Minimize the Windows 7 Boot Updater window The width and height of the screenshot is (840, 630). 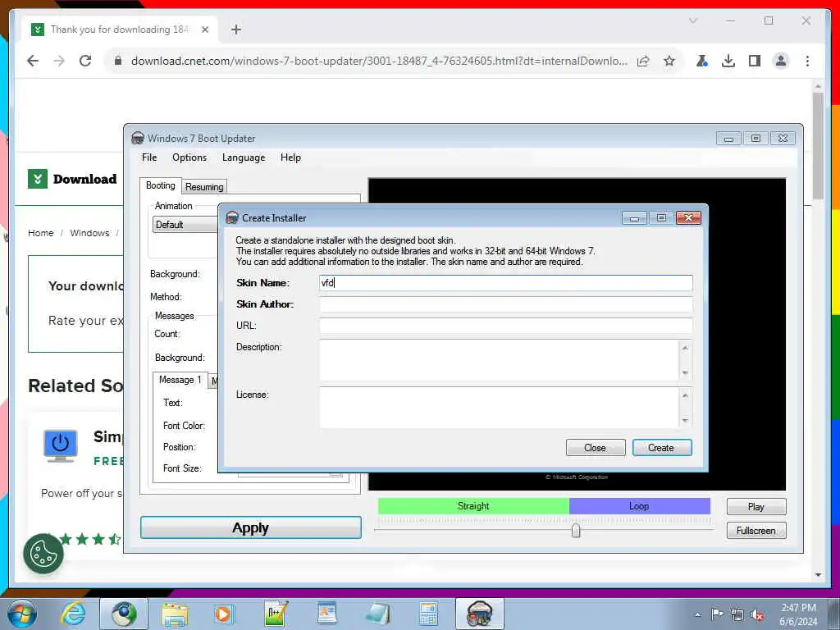pyautogui.click(x=728, y=138)
